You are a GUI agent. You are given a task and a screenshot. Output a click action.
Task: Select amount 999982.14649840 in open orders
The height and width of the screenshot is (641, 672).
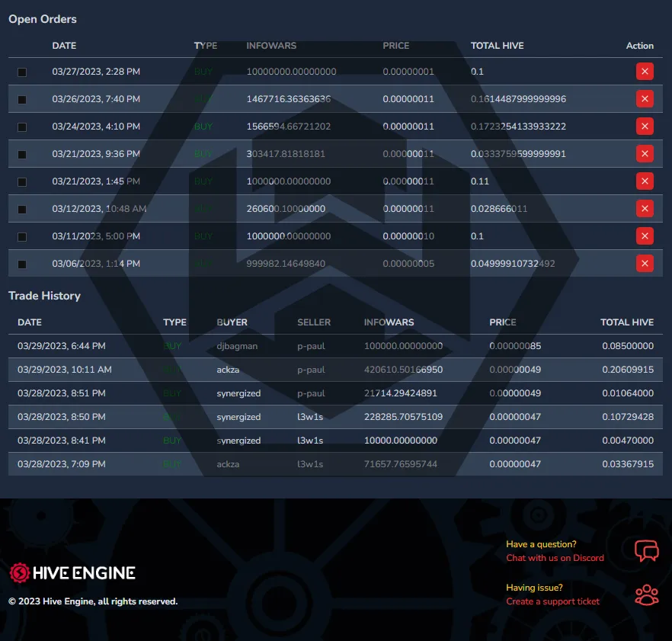[286, 264]
